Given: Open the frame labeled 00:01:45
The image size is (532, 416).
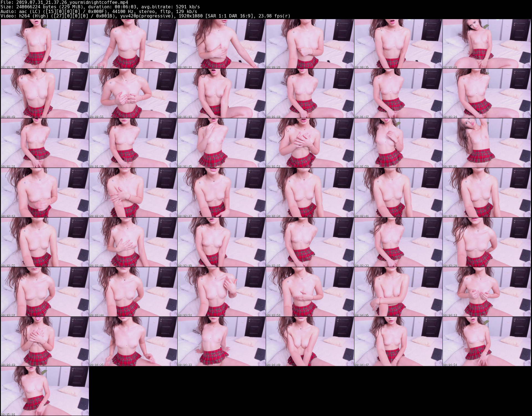Looking at the screenshot, I should click(x=222, y=143).
